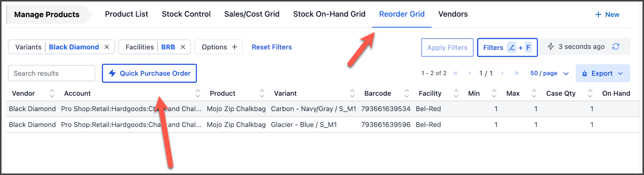Viewport: 644px width, 175px height.
Task: Sort by the Min column
Action: [494, 93]
